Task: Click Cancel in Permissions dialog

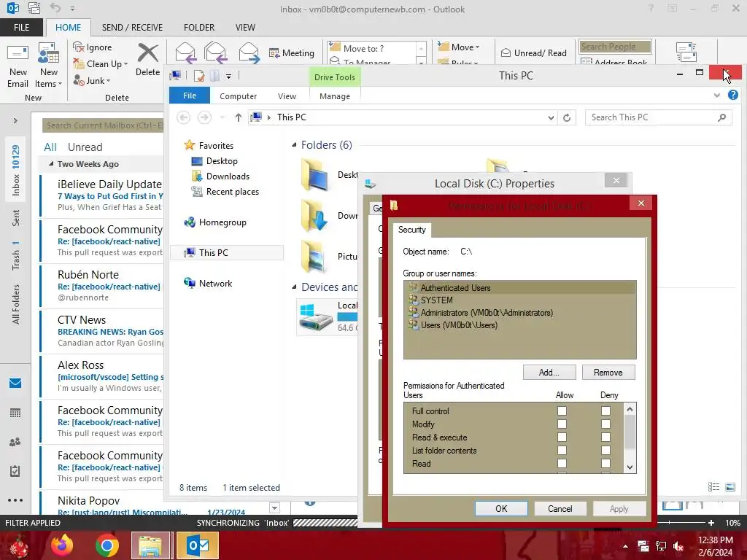Action: [560, 508]
